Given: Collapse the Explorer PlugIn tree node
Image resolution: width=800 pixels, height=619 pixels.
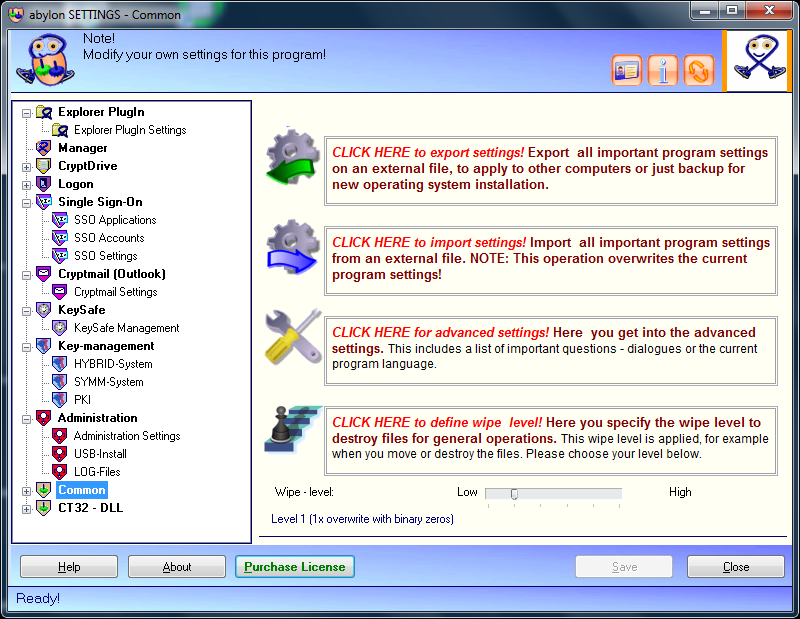Looking at the screenshot, I should pos(27,113).
